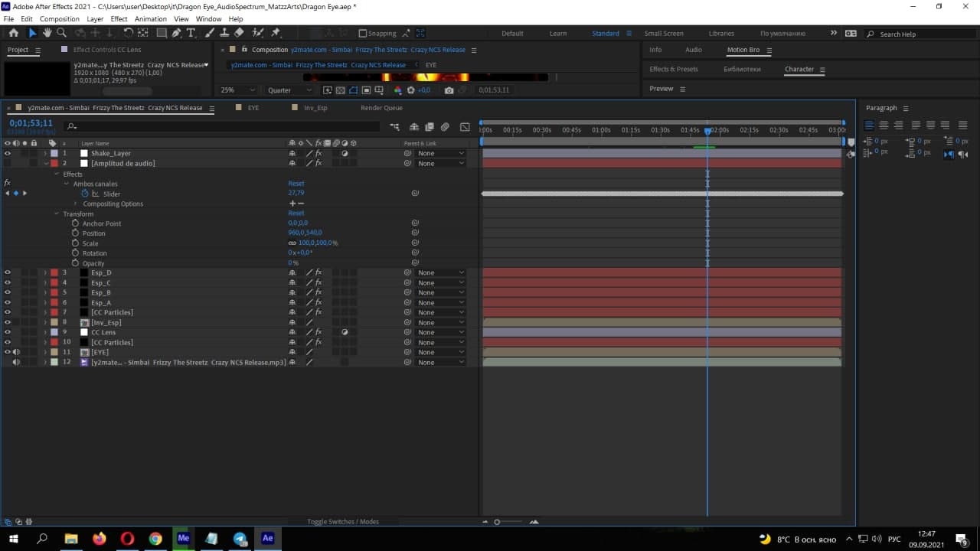
Task: Hide the Esp_B layer via eye icon
Action: pyautogui.click(x=8, y=292)
